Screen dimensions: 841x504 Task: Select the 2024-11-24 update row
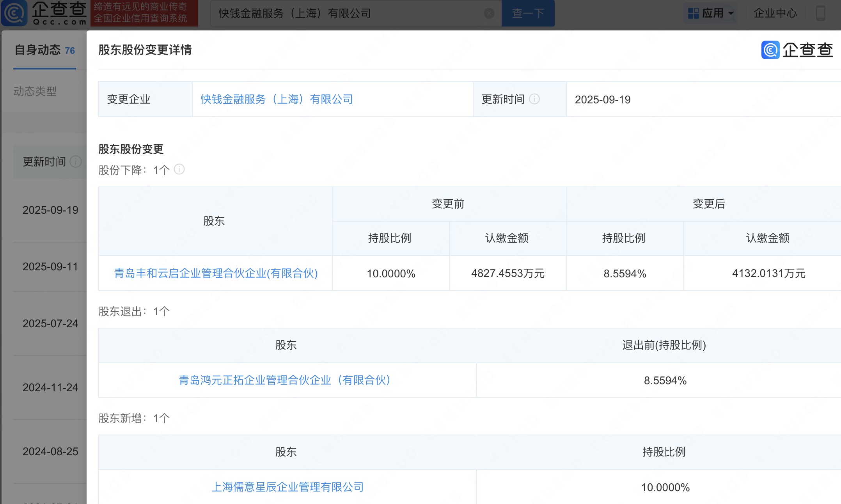50,387
